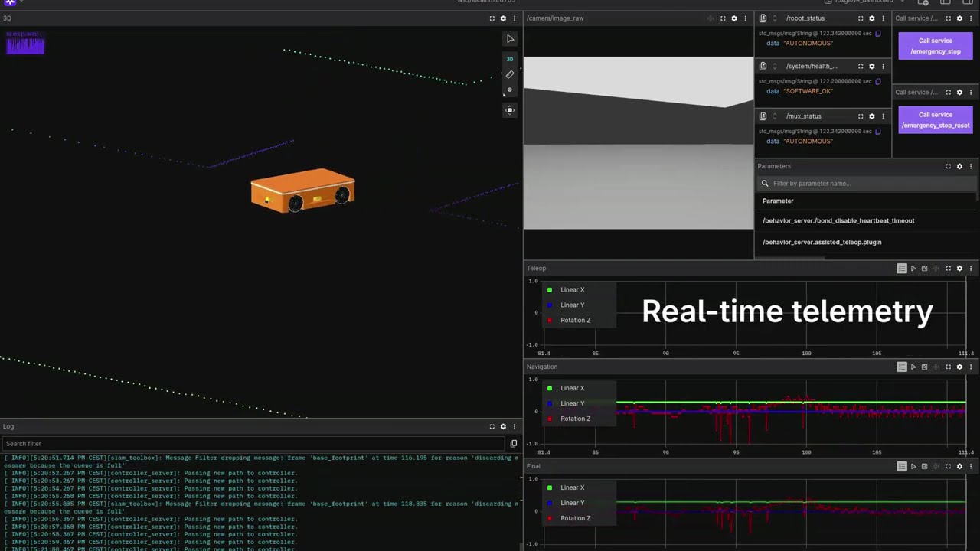Screen dimensions: 980x551
Task: Click the Linear X green swatch in Navigation
Action: [550, 389]
